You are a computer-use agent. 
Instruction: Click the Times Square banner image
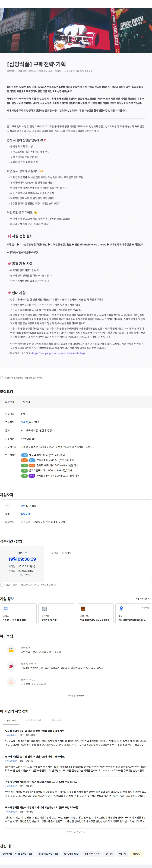pyautogui.click(x=76, y=30)
